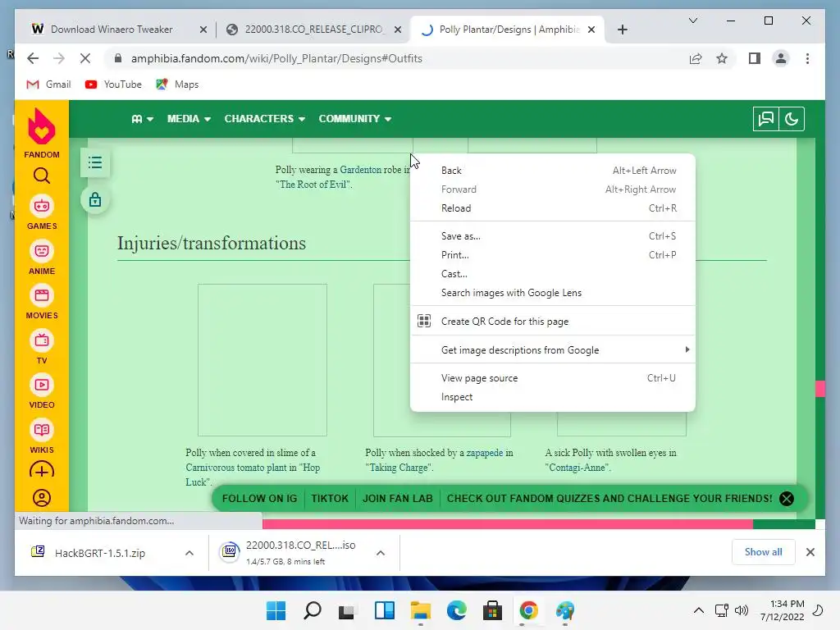Bookmark this page with the star icon
The image size is (840, 630).
(722, 58)
